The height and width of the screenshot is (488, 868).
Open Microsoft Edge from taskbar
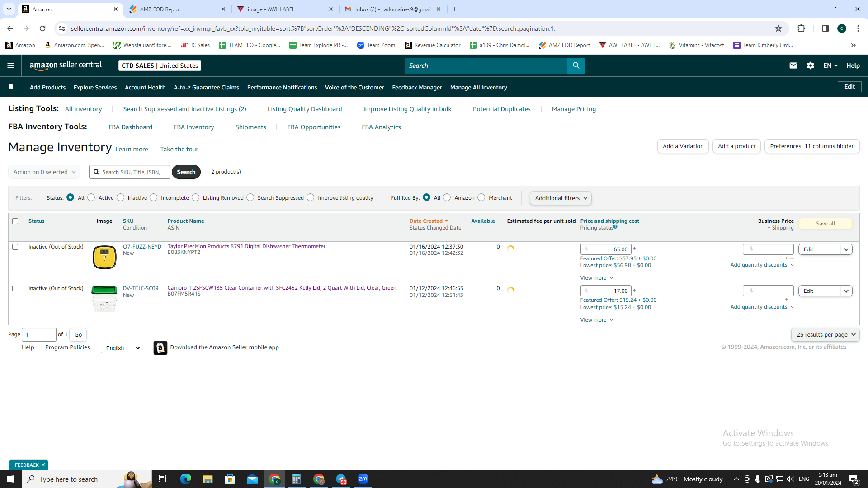click(185, 479)
